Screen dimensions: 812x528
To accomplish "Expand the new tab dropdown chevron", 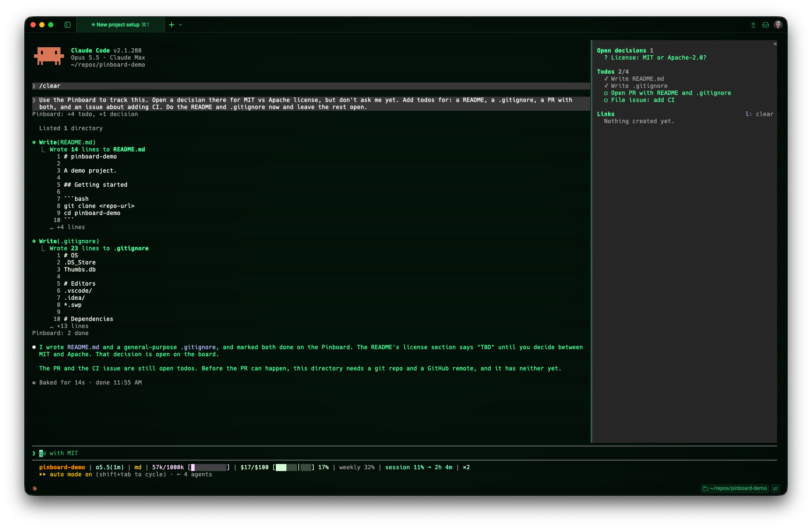I will [x=180, y=25].
